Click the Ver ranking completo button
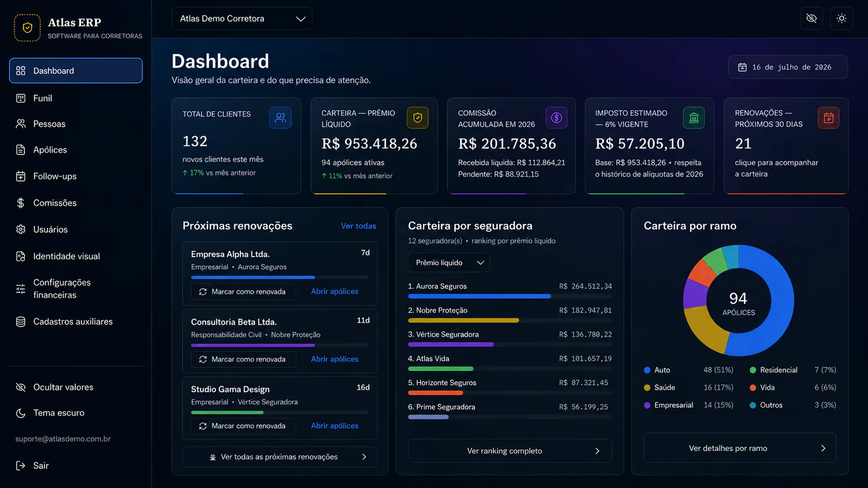Viewport: 868px width, 488px height. [510, 451]
